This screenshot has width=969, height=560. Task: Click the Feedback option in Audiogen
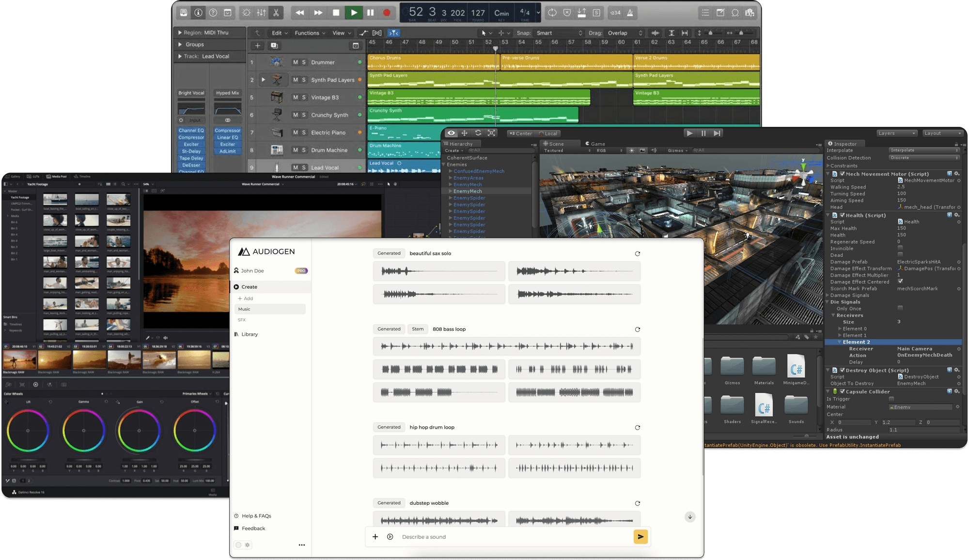[x=253, y=528]
